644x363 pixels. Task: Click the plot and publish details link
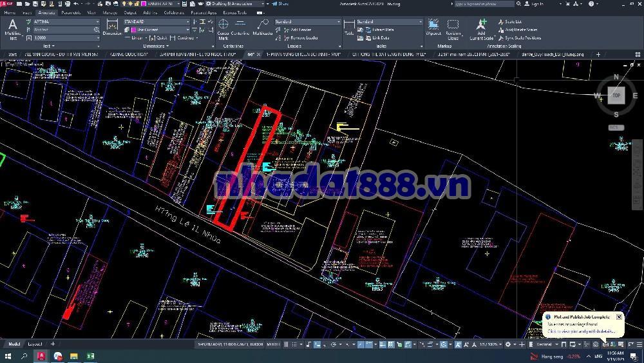pos(581,331)
